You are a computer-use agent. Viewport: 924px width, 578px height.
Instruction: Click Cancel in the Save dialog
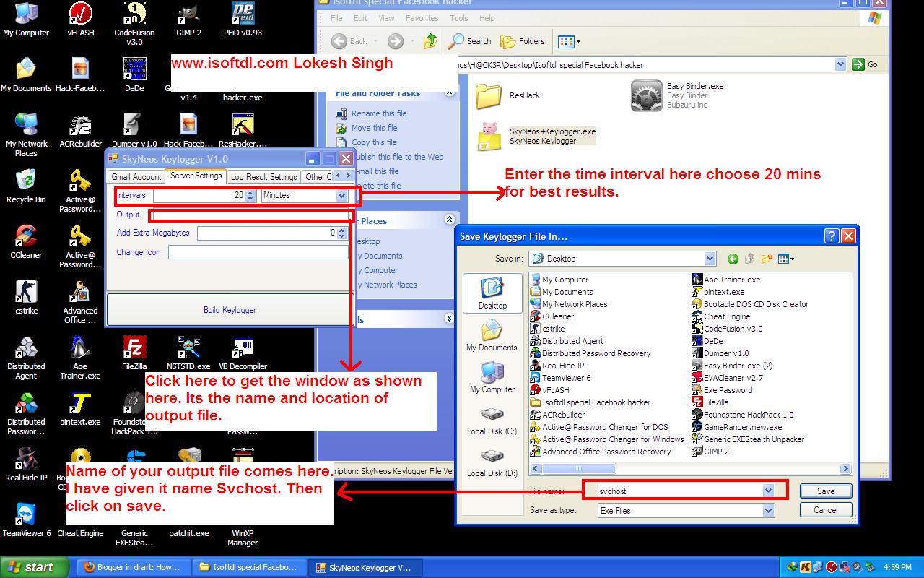(x=826, y=509)
